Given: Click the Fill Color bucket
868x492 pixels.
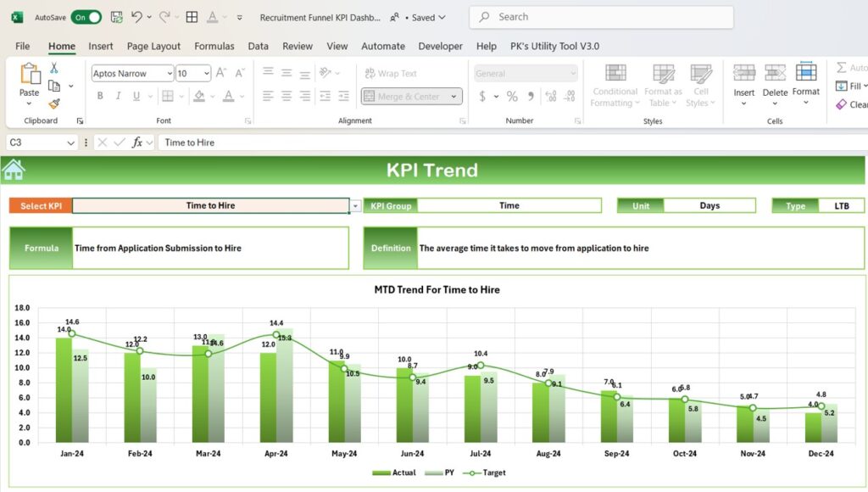Looking at the screenshot, I should pyautogui.click(x=199, y=96).
